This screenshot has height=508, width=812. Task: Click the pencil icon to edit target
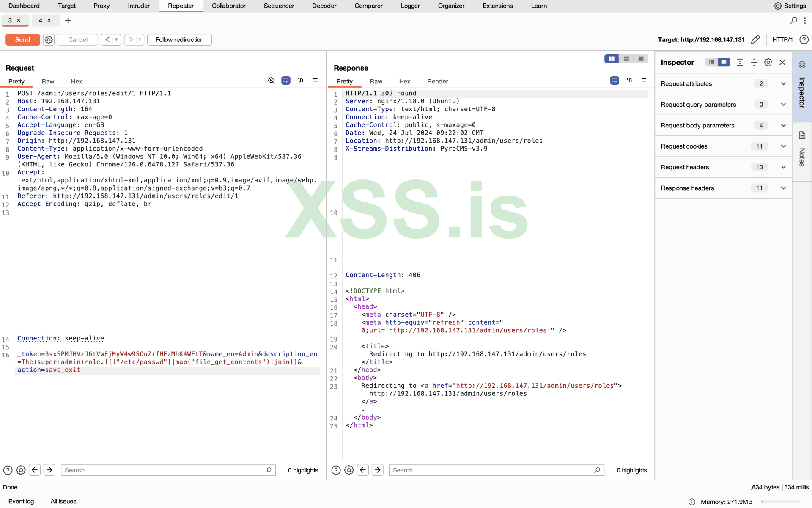(755, 39)
